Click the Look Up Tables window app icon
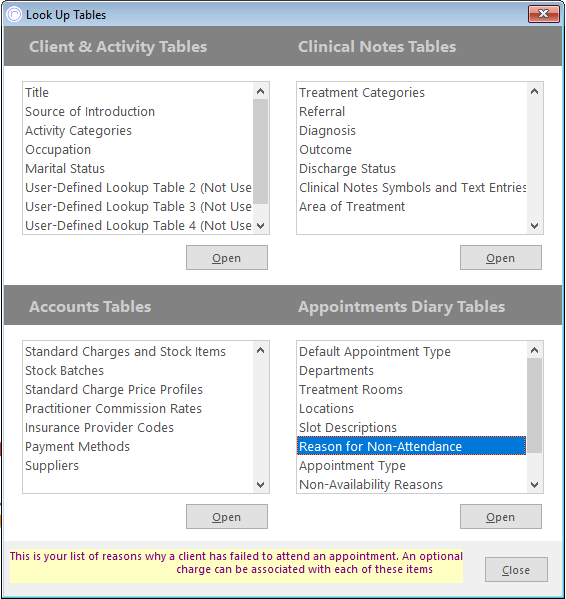 (14, 15)
